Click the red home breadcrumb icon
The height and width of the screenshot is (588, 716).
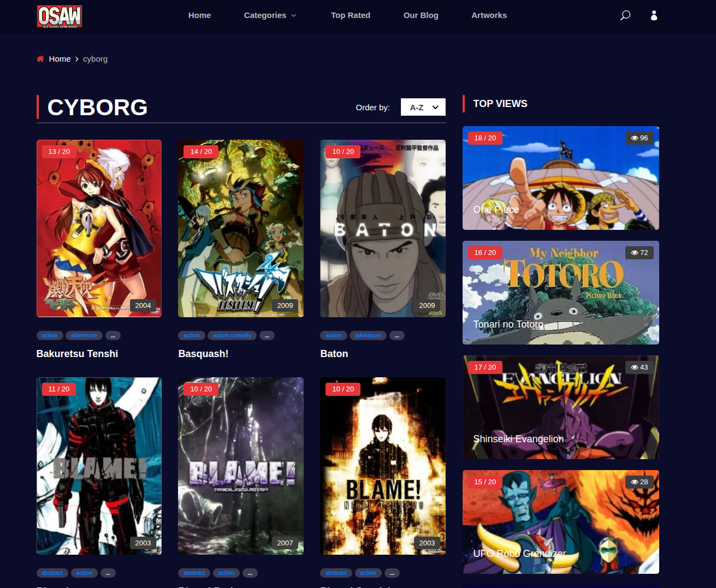click(40, 59)
